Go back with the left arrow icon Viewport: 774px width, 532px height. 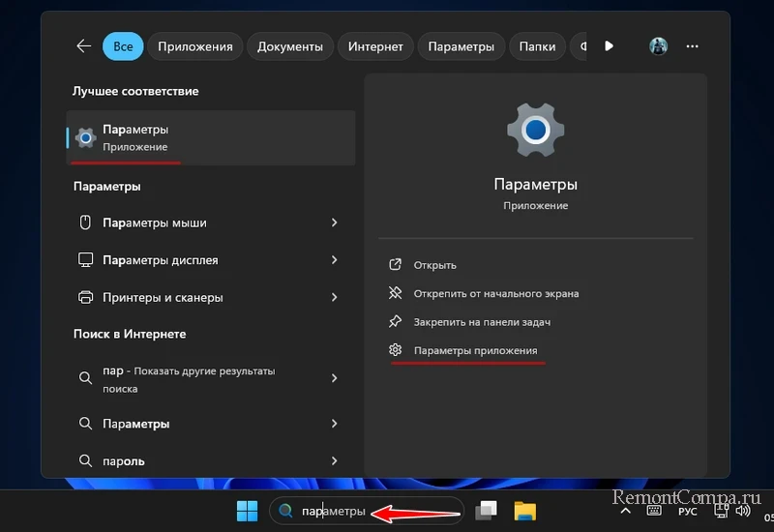(x=84, y=46)
